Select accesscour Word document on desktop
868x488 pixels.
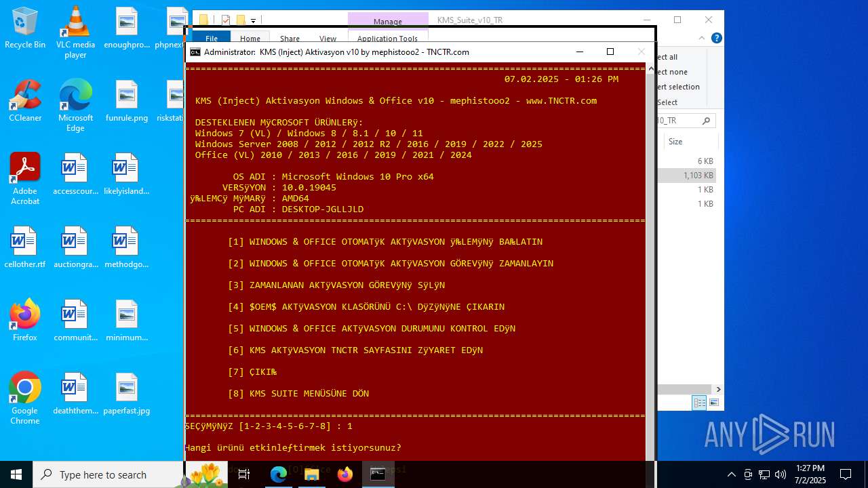click(75, 174)
